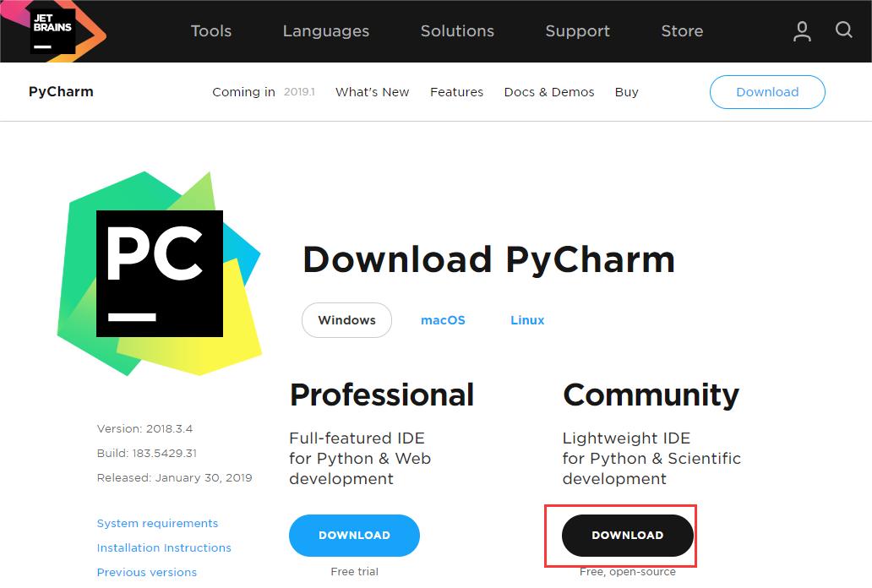Click the Released: January 30, 2019 text
Screen dimensions: 872x588
click(x=175, y=478)
